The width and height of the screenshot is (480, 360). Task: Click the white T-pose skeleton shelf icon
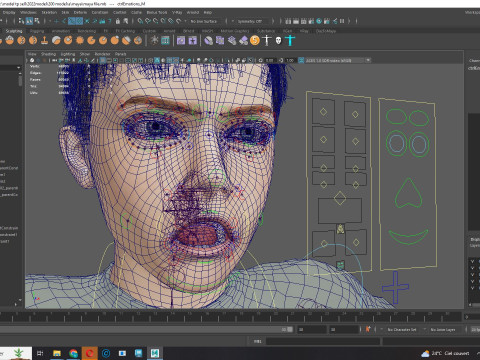tap(267, 41)
